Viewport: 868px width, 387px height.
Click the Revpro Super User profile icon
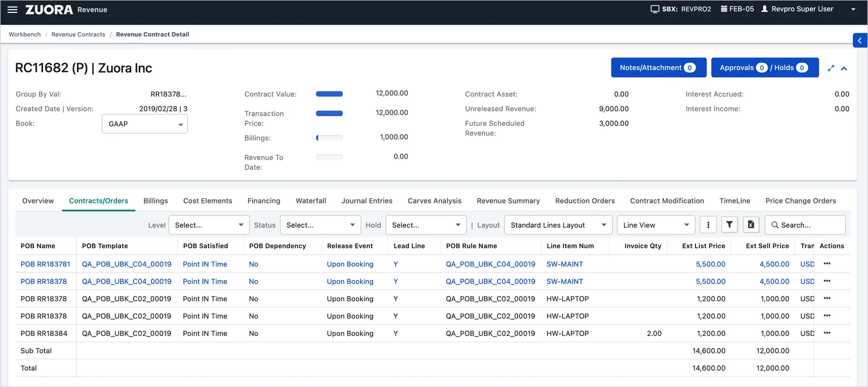(764, 9)
